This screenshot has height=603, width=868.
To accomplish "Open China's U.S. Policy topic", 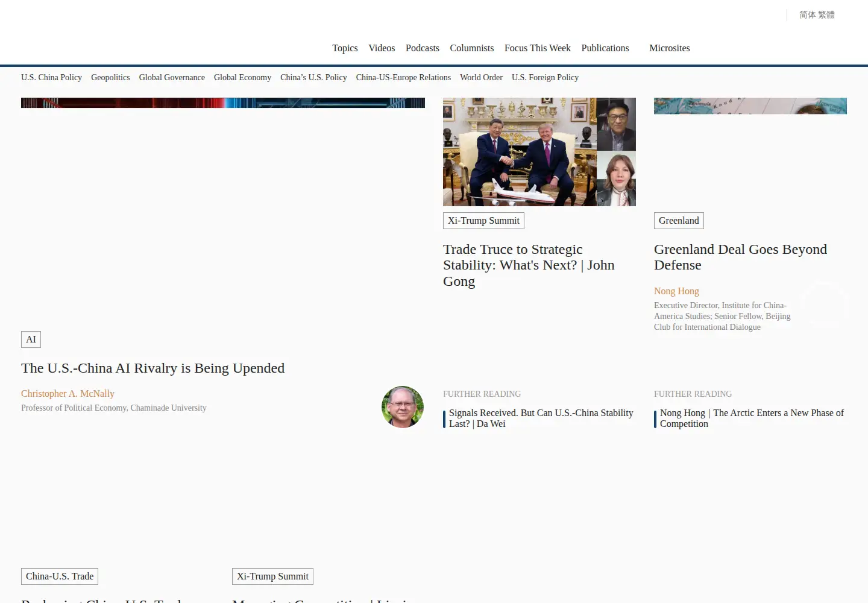I will (x=313, y=78).
